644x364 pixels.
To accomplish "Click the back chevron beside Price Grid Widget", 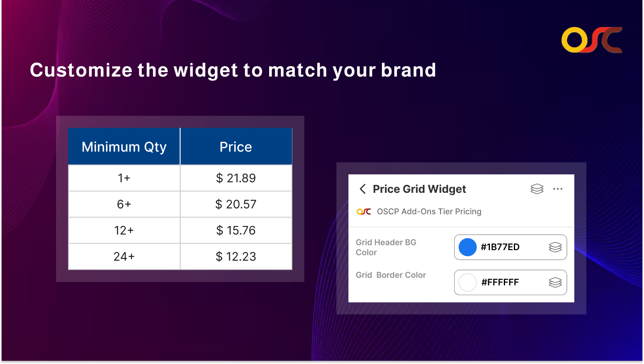I will 362,189.
